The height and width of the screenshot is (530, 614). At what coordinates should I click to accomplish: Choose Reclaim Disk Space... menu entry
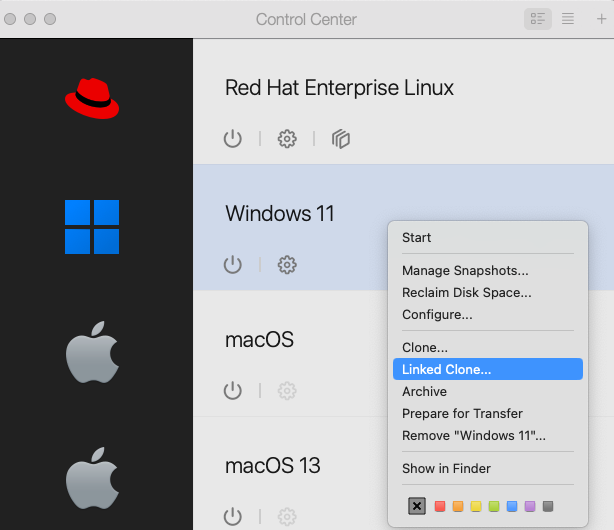click(x=466, y=293)
